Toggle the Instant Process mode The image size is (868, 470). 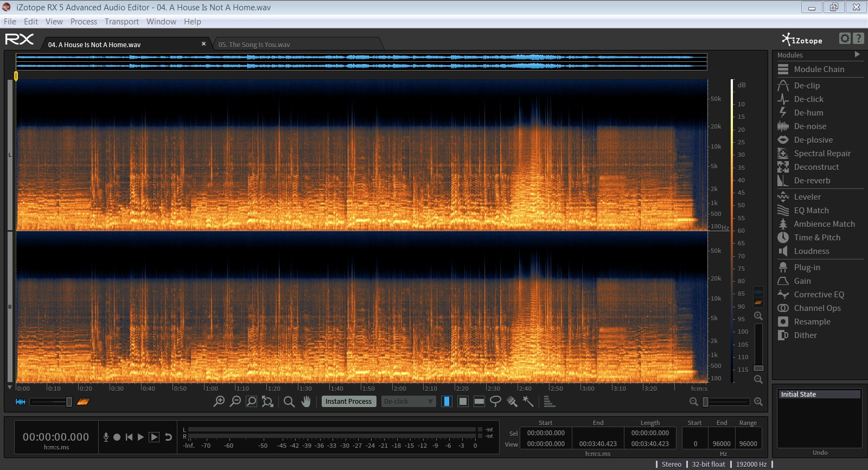pyautogui.click(x=349, y=402)
